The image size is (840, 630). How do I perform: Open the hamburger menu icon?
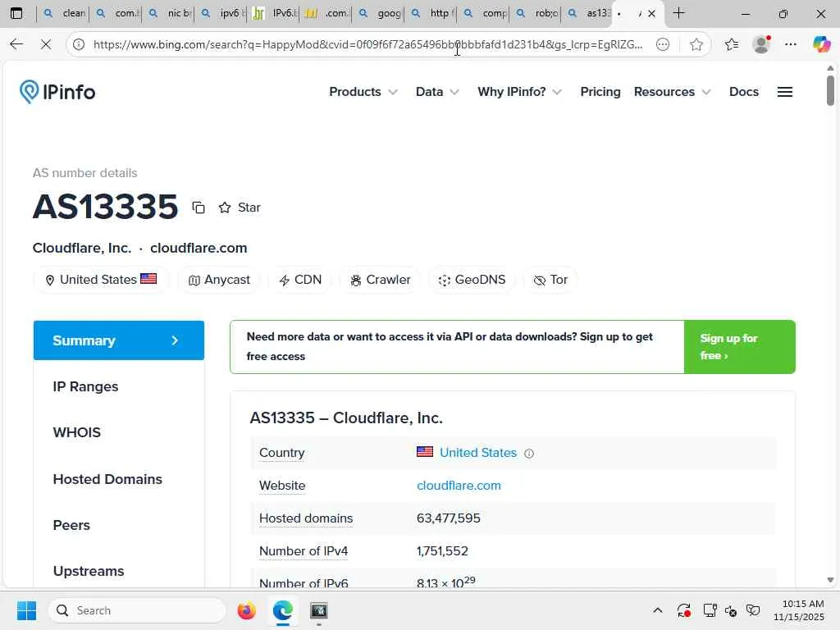[x=785, y=92]
